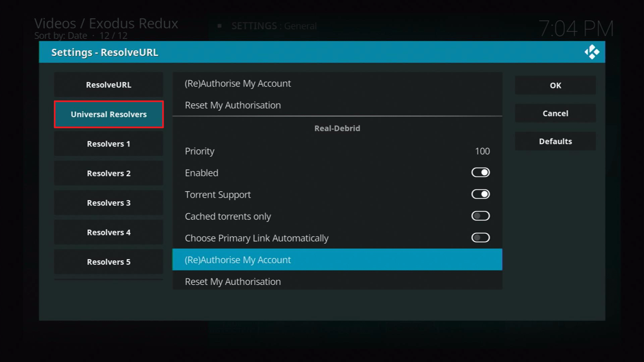
Task: Click the Settings - ResolveURL dialog title
Action: [x=105, y=52]
